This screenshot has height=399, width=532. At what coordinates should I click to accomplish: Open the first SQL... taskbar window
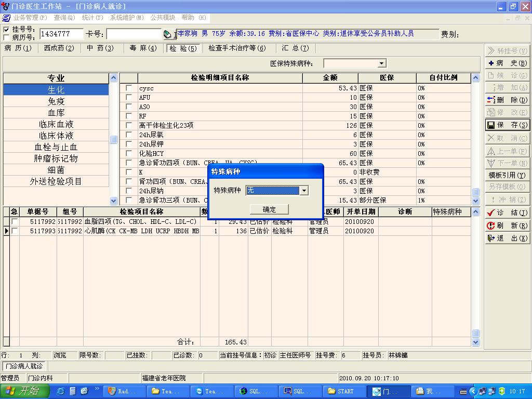(x=255, y=391)
